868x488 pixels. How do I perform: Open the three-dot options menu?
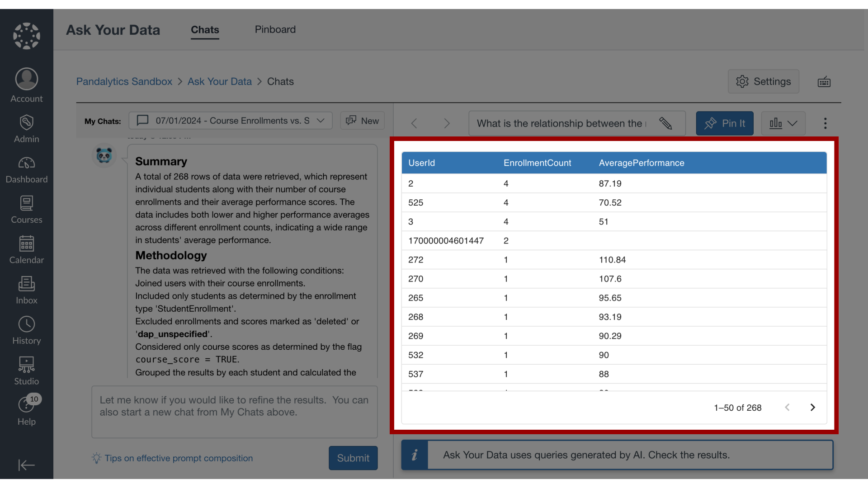click(825, 123)
